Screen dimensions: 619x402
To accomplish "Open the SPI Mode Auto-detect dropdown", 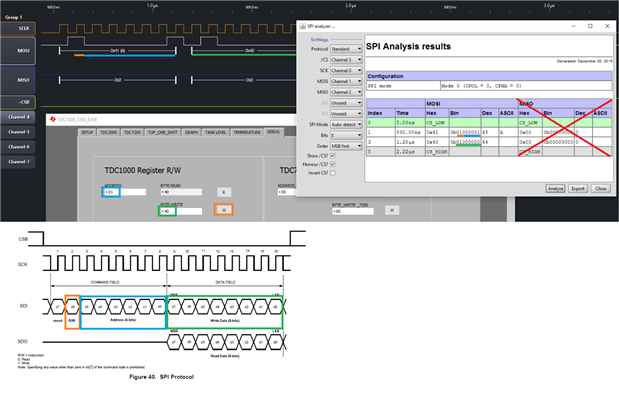I will pyautogui.click(x=345, y=123).
